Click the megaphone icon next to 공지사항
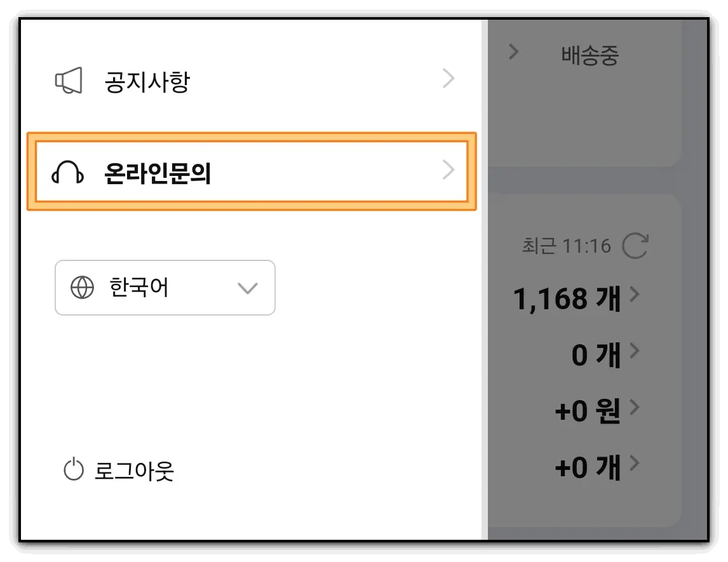Image resolution: width=728 pixels, height=562 pixels. (x=69, y=78)
